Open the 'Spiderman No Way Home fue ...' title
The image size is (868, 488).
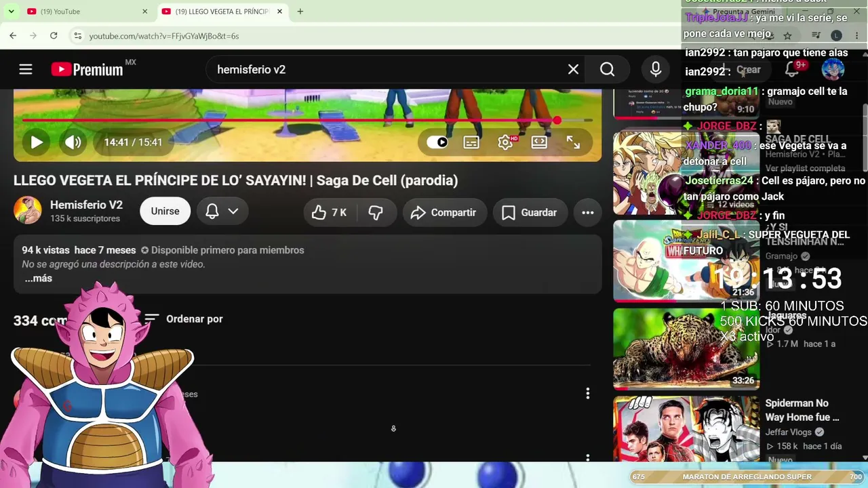[x=802, y=410]
